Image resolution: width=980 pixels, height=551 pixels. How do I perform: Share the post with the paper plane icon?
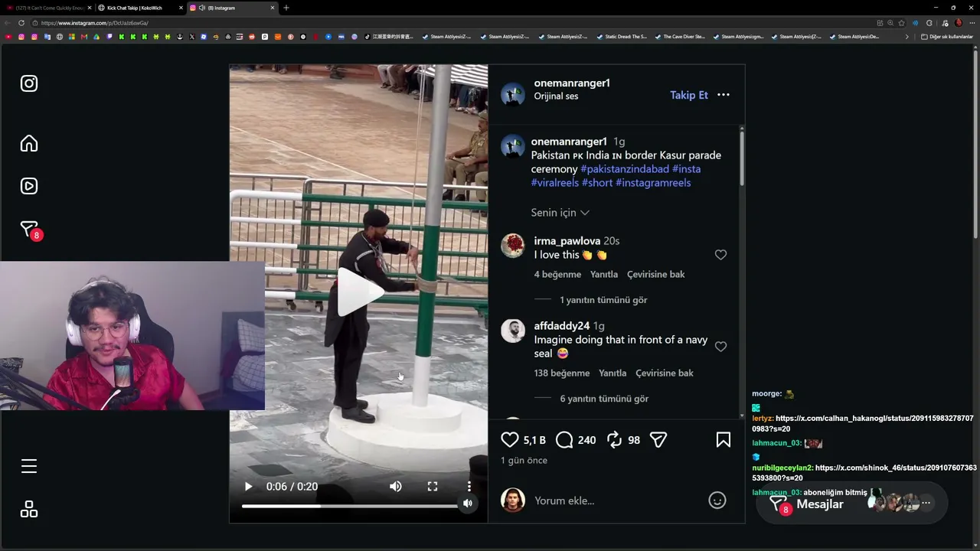(x=658, y=439)
